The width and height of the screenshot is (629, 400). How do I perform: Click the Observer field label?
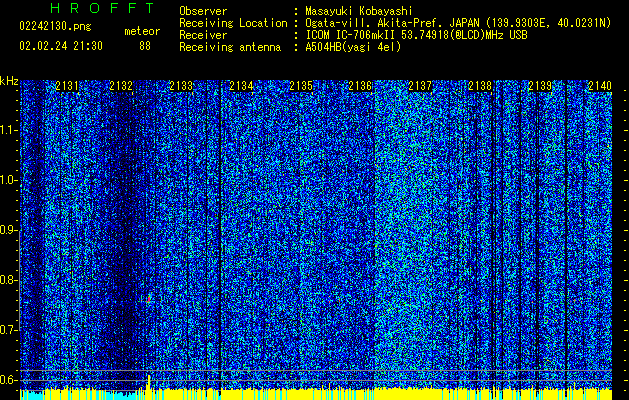coord(203,11)
